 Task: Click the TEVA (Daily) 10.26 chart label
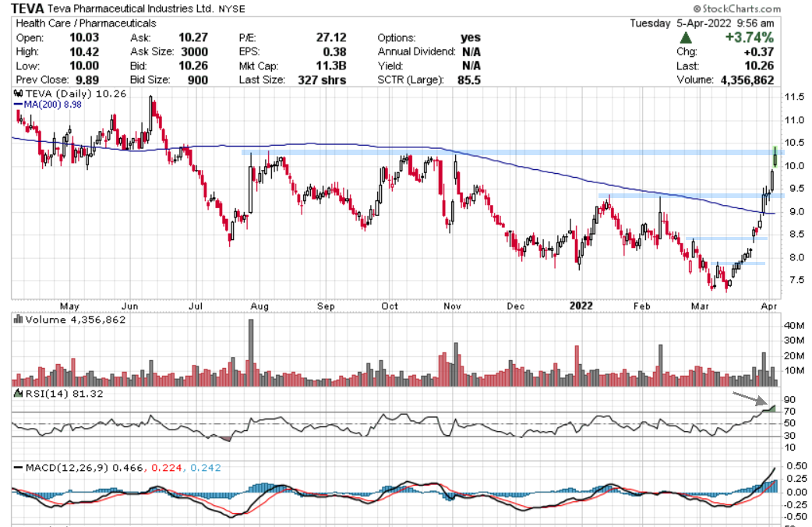point(76,94)
